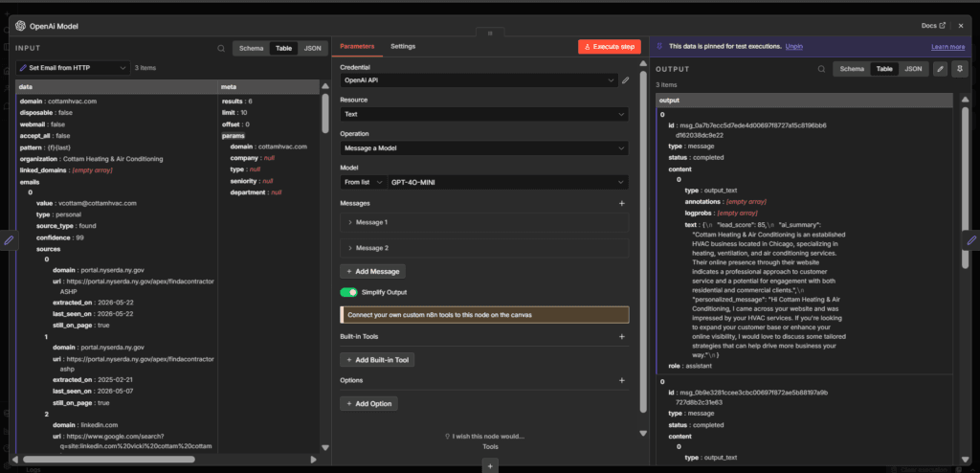Edit output data with the pencil icon
This screenshot has width=980, height=473.
940,69
